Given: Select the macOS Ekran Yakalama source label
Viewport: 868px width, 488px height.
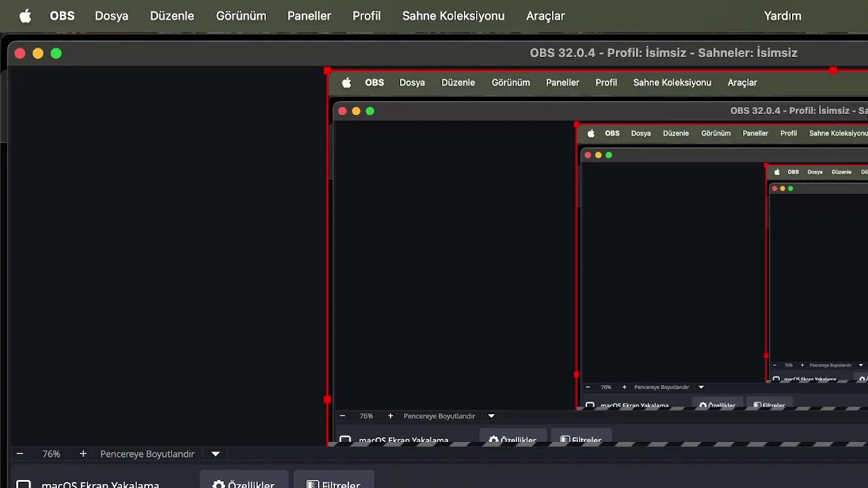Looking at the screenshot, I should (x=100, y=485).
